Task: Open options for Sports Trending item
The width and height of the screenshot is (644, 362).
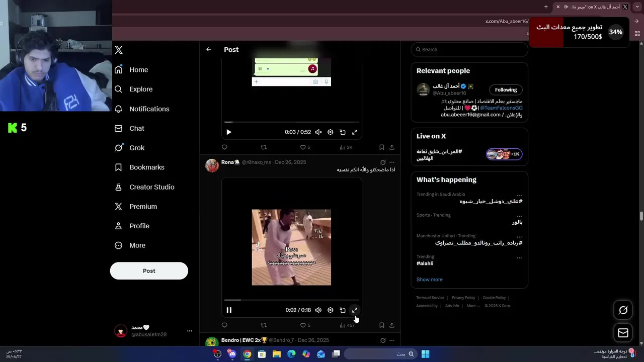Action: tap(519, 216)
